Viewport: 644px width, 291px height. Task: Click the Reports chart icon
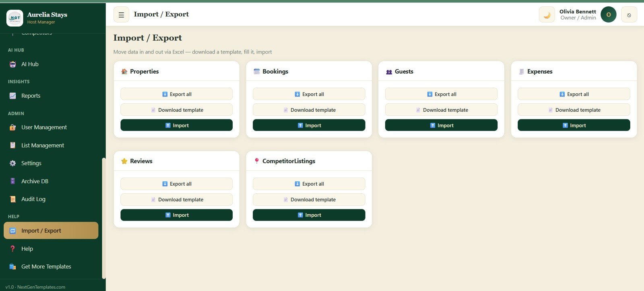click(x=13, y=96)
